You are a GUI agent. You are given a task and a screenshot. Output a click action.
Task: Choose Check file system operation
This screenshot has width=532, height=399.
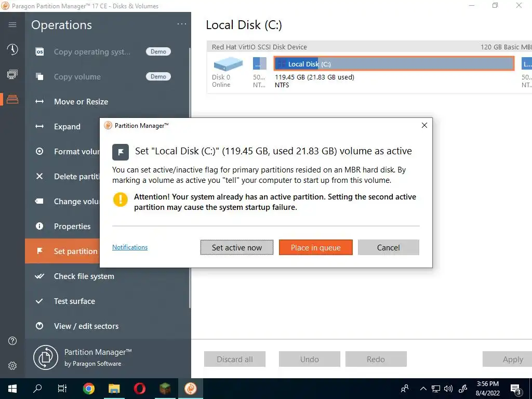coord(107,276)
